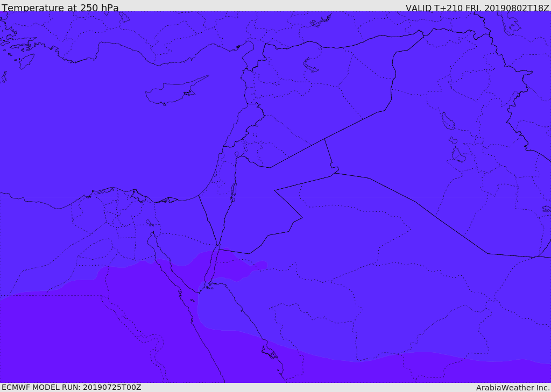Click the 'ECMWF MODEL RUN: 20190725T00Z' text
This screenshot has width=551, height=392.
point(72,387)
